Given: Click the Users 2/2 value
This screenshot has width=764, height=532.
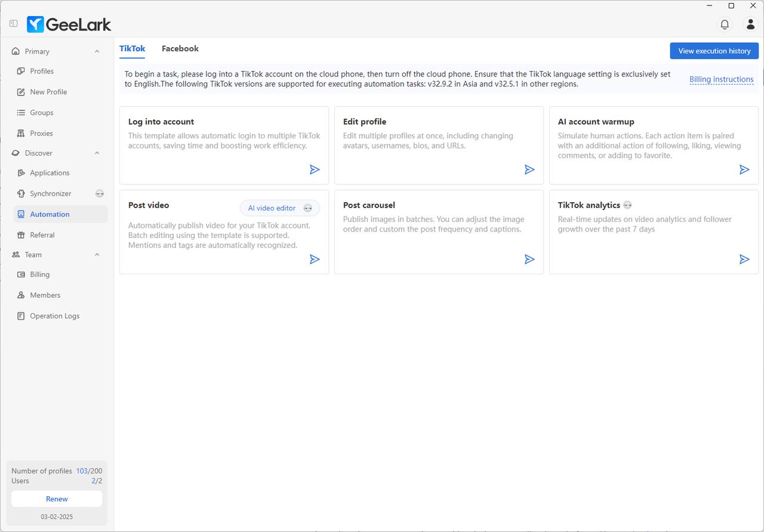Looking at the screenshot, I should point(97,481).
